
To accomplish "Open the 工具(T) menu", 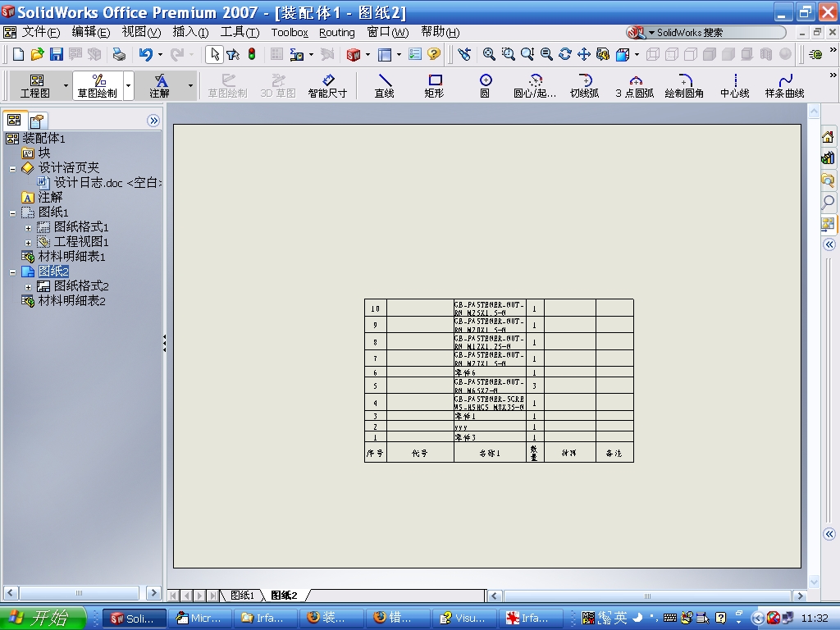I will tap(240, 32).
